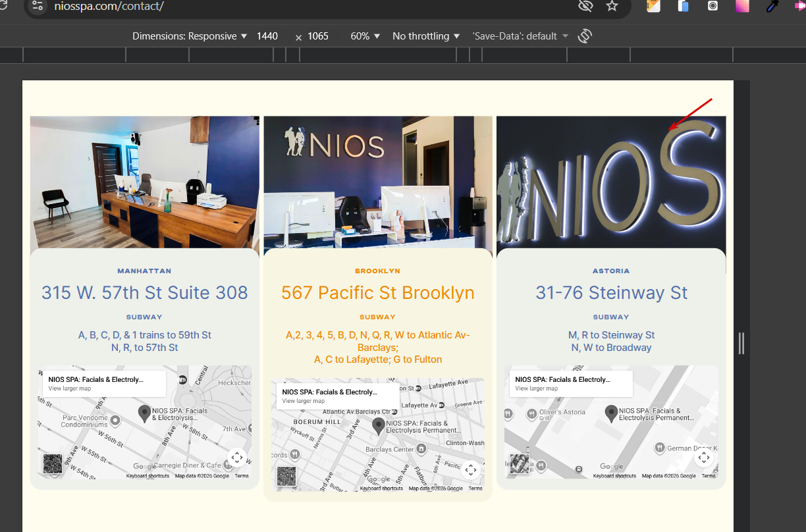Click the MANHATTAN location heading
Image resolution: width=806 pixels, height=532 pixels.
coord(144,271)
